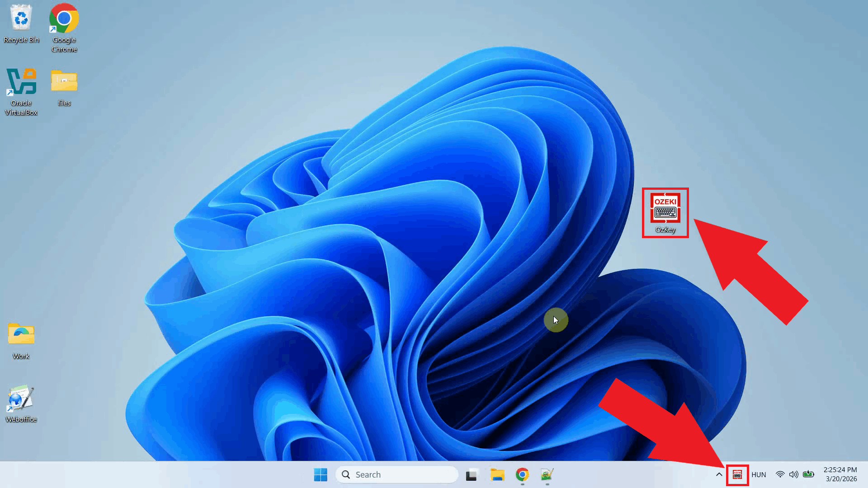Click the battery status icon

click(808, 475)
